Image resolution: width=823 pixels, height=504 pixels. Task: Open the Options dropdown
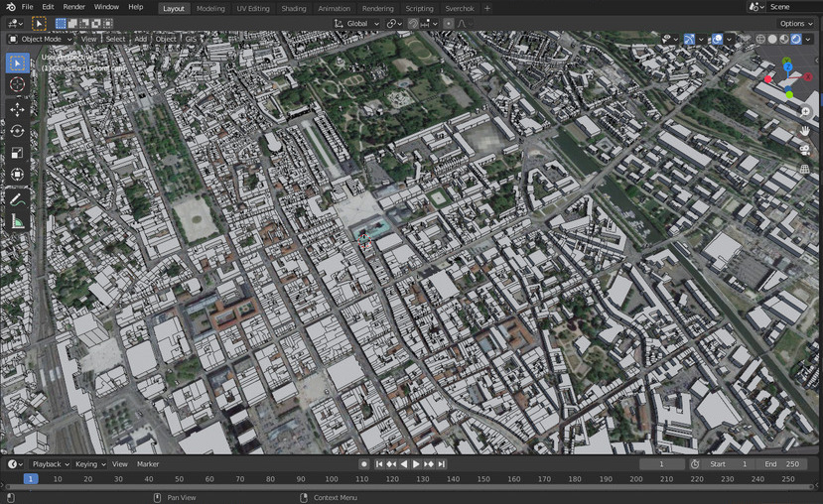tap(796, 24)
